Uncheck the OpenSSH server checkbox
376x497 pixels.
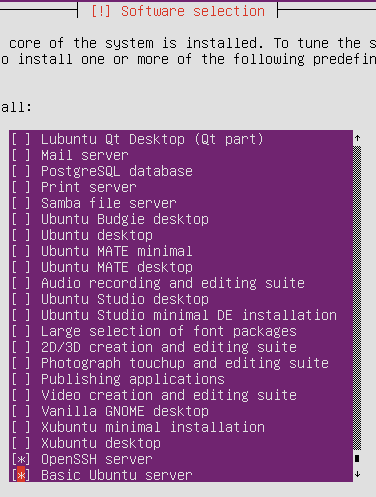coord(21,459)
